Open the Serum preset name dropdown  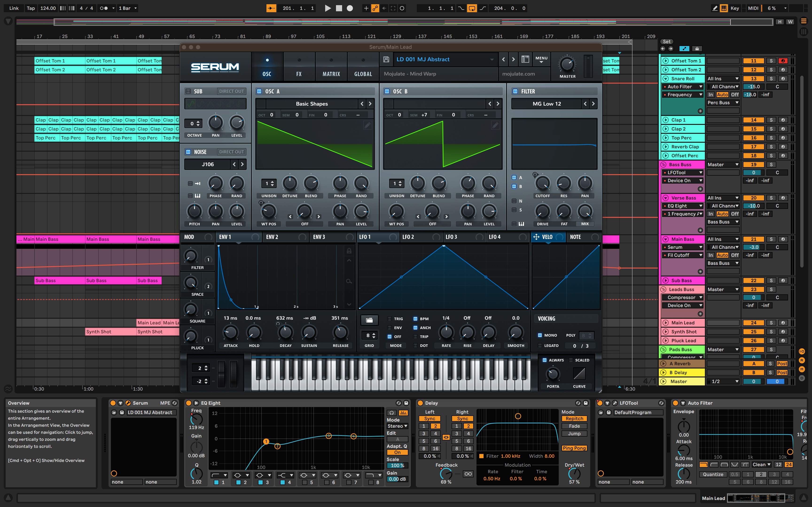click(x=492, y=59)
